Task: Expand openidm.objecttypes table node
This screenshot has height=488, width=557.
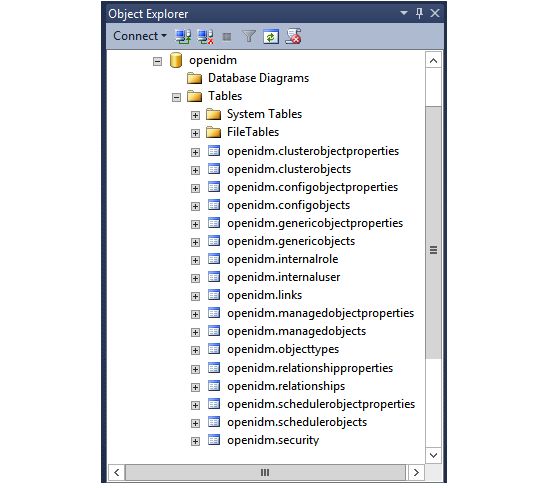Action: [x=195, y=350]
